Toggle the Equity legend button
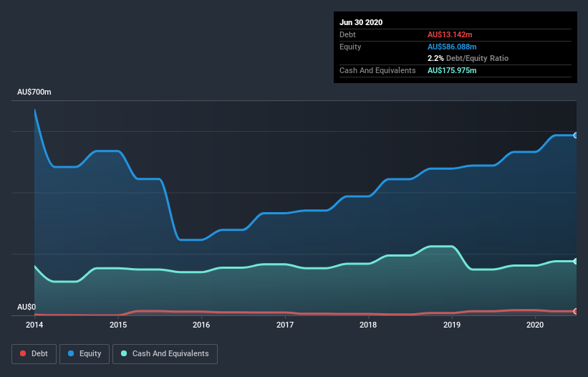 (x=85, y=354)
